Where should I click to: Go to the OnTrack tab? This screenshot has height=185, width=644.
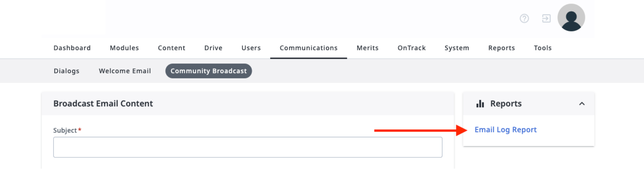click(411, 48)
